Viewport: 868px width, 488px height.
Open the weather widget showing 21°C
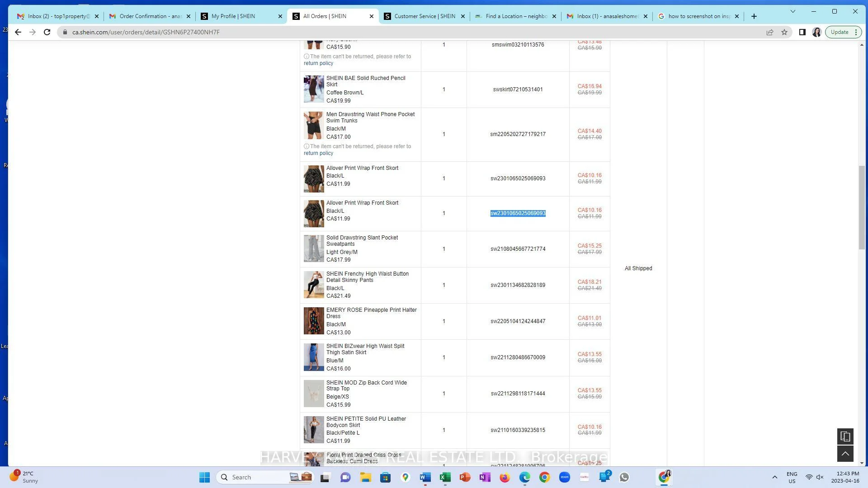click(x=25, y=477)
